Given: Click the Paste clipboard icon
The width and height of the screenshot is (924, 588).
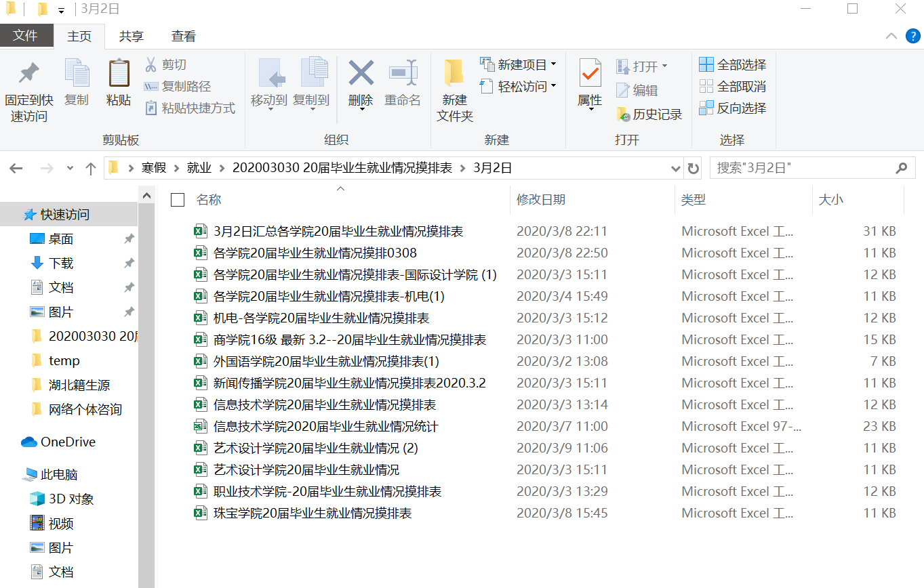Looking at the screenshot, I should point(119,75).
